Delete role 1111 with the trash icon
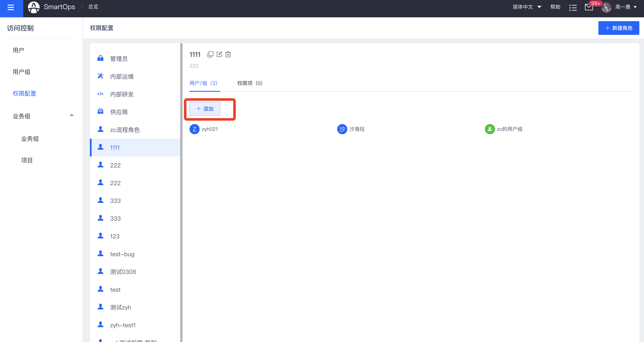This screenshot has width=644, height=342. point(228,54)
